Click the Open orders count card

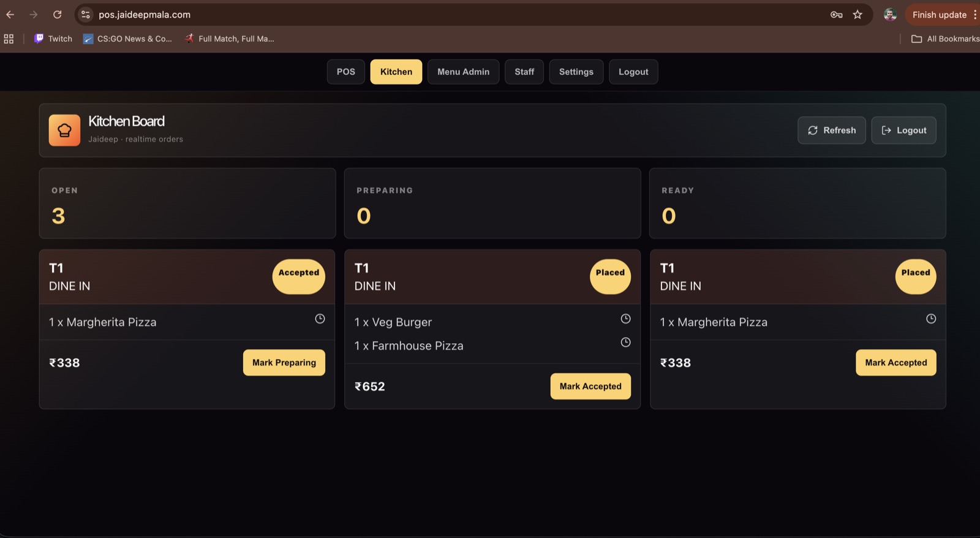(187, 203)
